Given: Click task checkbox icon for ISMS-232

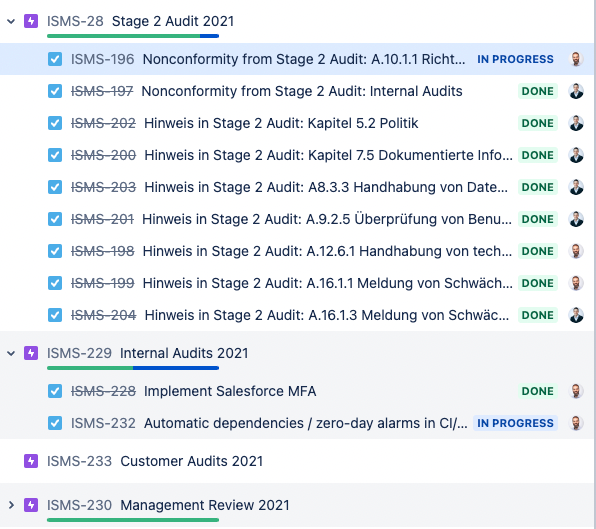Looking at the screenshot, I should click(55, 423).
